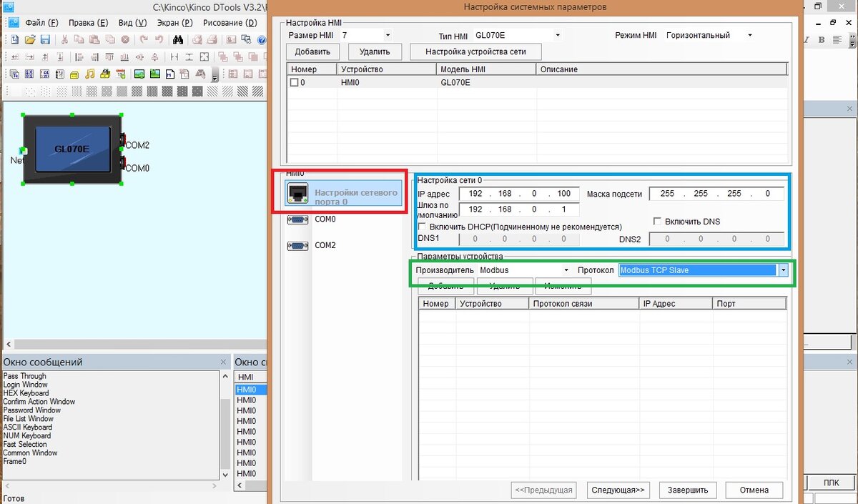Click the COM2 port connector on the device

point(123,139)
